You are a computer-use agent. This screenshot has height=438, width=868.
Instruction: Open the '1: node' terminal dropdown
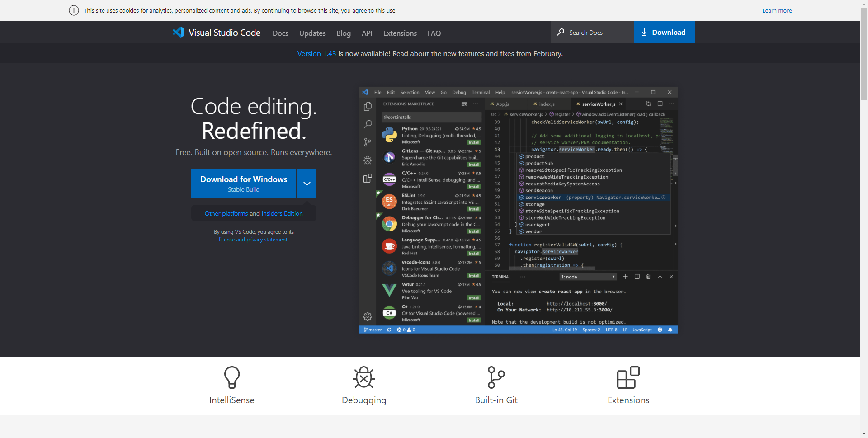point(588,277)
